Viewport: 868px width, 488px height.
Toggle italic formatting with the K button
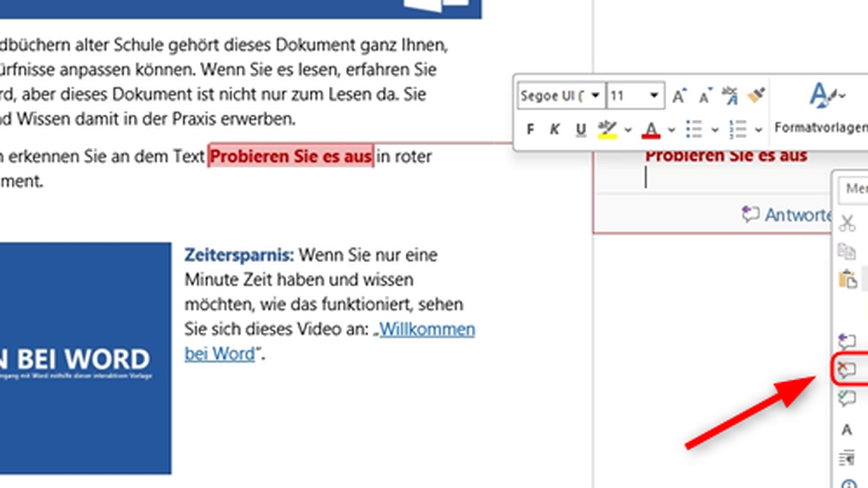click(555, 129)
